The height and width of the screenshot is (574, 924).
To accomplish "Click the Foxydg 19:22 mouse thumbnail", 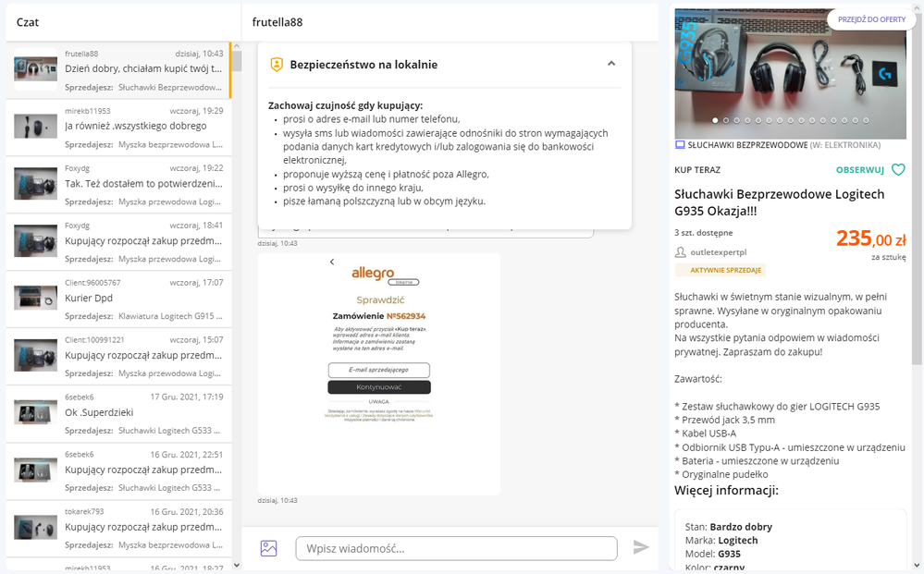I will tap(35, 184).
